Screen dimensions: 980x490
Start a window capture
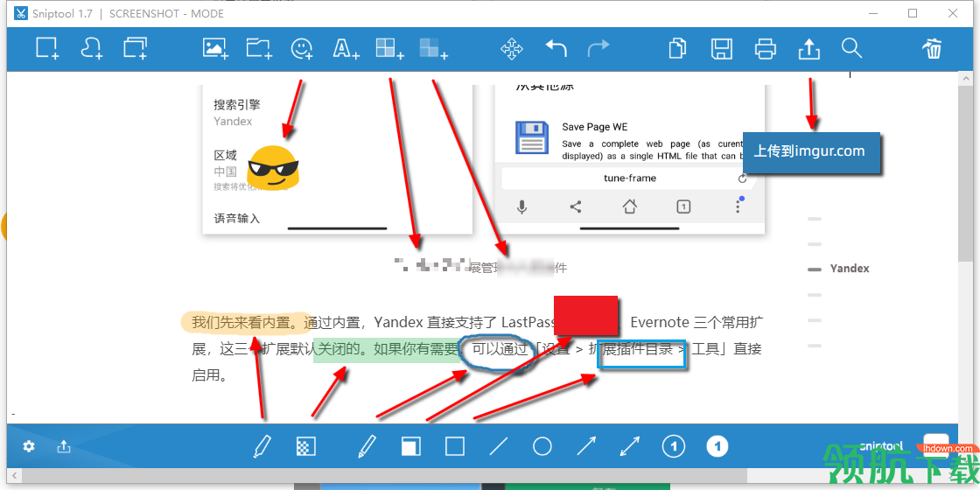[135, 48]
